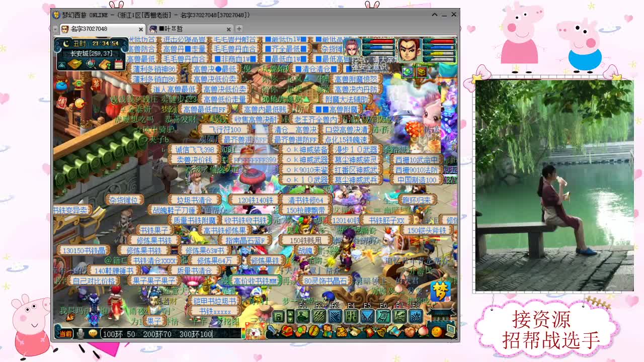Viewport: 644px width, 362px height.
Task: Open the quest help book icon
Action: (105, 64)
